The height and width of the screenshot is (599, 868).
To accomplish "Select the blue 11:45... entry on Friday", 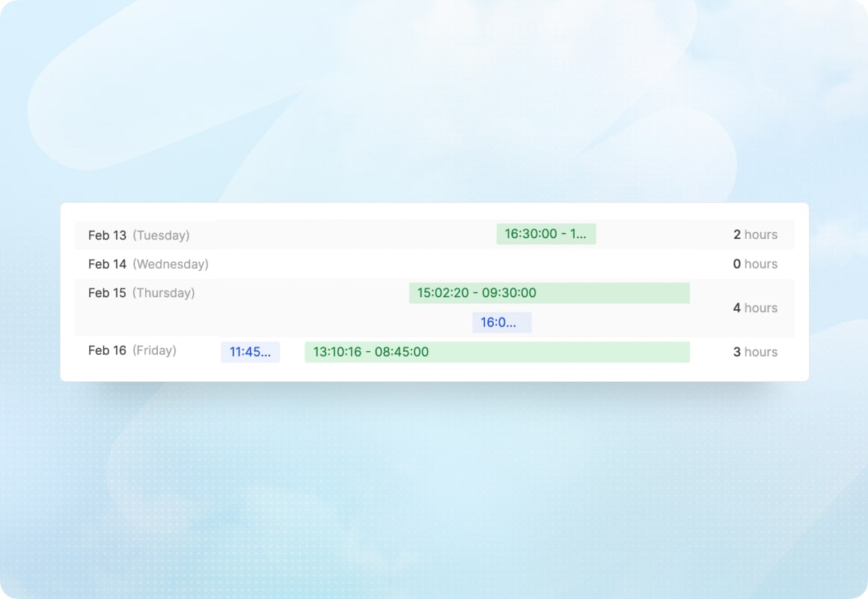I will pos(250,351).
